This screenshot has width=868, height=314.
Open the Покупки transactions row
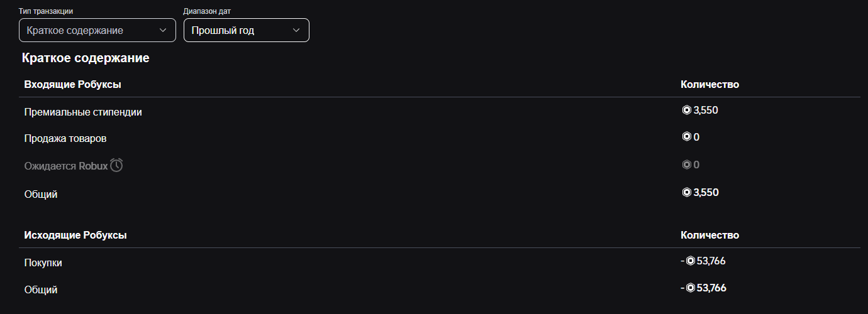click(43, 263)
